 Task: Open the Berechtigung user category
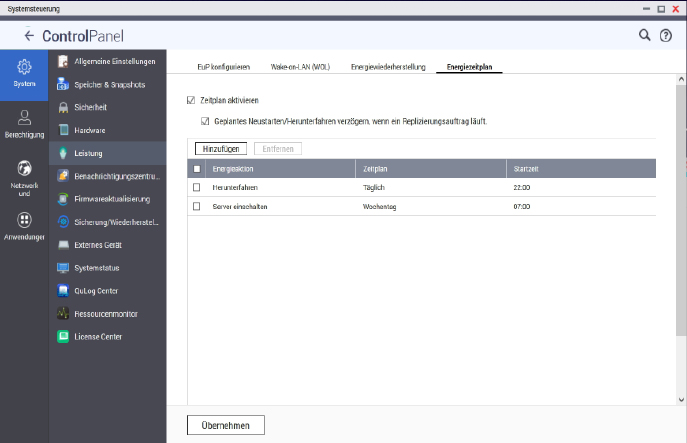(x=24, y=124)
